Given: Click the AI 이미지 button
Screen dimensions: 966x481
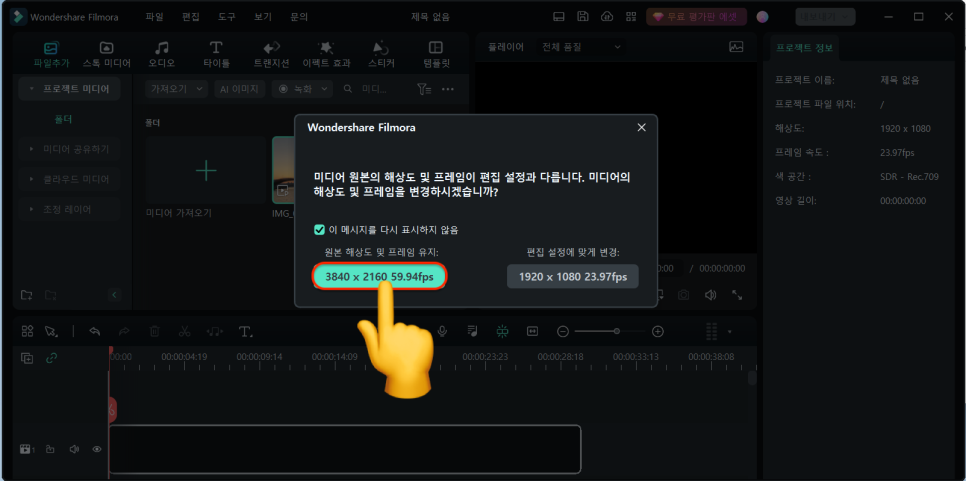Looking at the screenshot, I should click(x=240, y=89).
